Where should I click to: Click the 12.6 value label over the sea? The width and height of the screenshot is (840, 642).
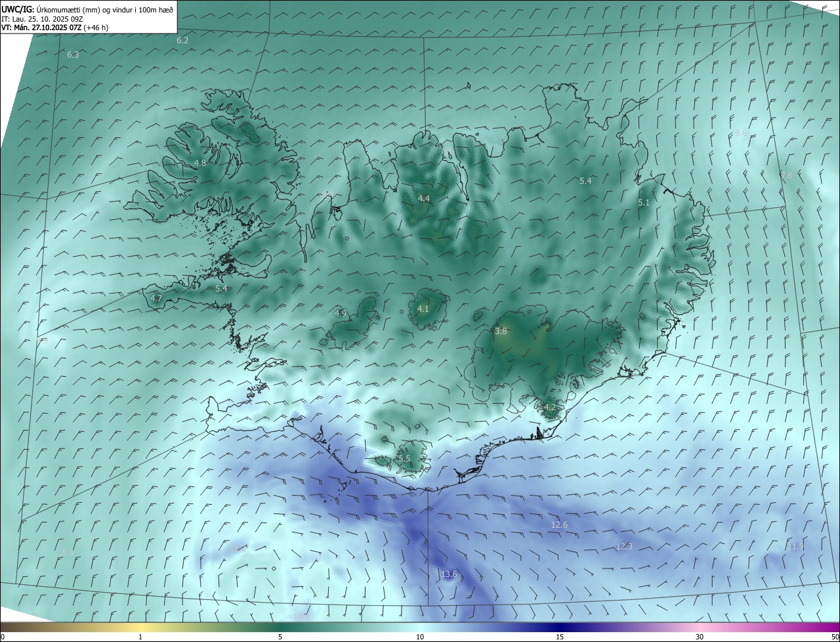coord(559,524)
